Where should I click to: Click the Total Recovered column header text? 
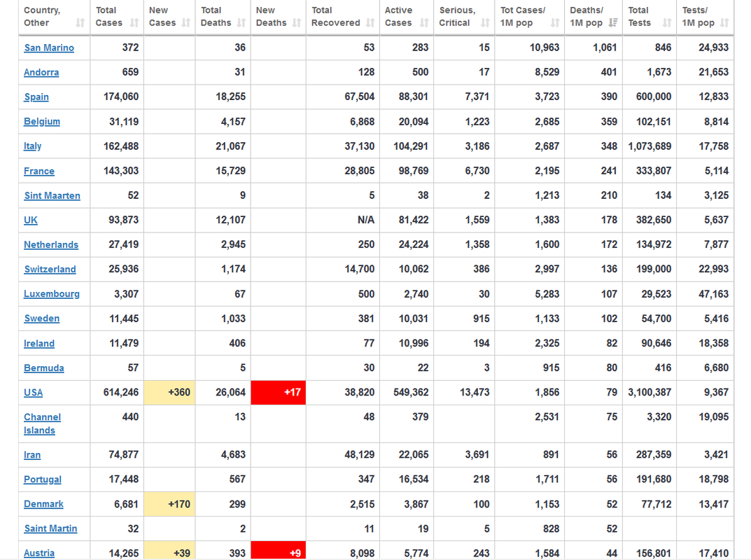[335, 16]
